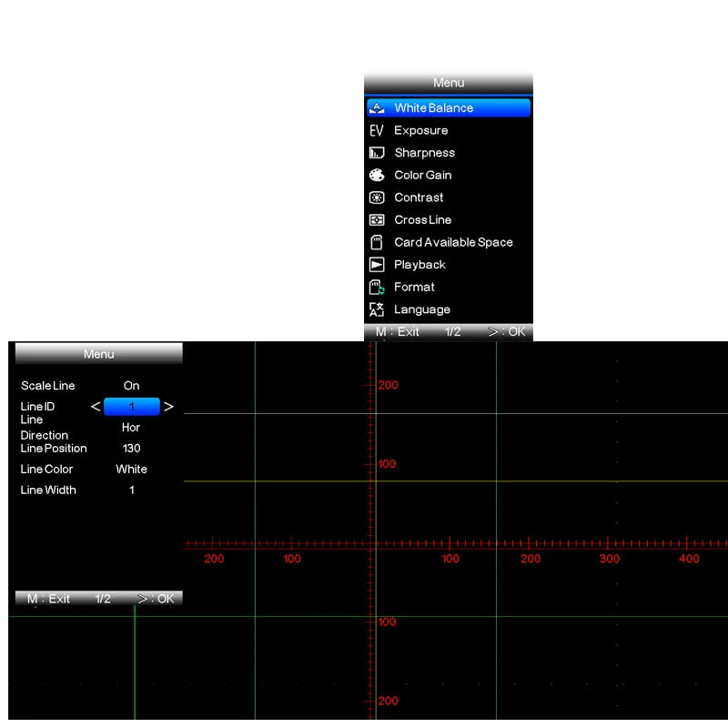Increase Line ID with right arrow
Screen dimensions: 728x728
click(x=168, y=407)
